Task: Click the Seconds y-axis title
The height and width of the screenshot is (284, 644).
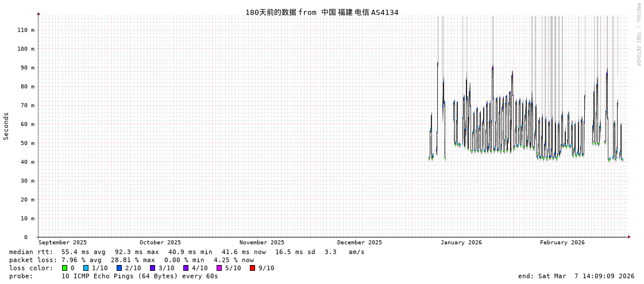Action: 6,126
